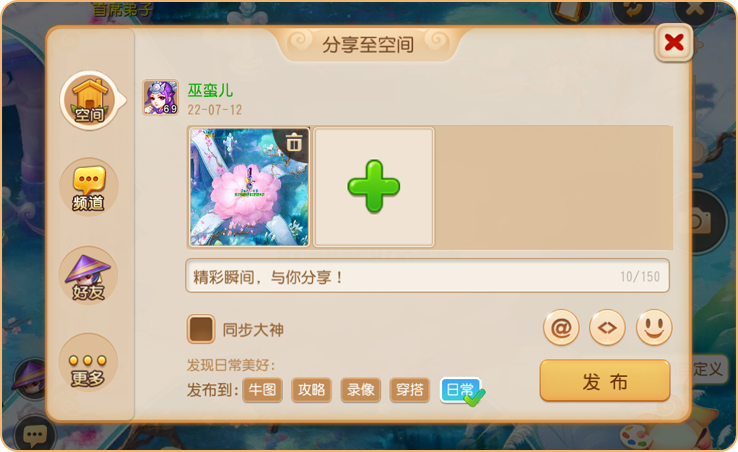This screenshot has width=738, height=452.
Task: Mention a friend with the @ icon
Action: coord(561,328)
